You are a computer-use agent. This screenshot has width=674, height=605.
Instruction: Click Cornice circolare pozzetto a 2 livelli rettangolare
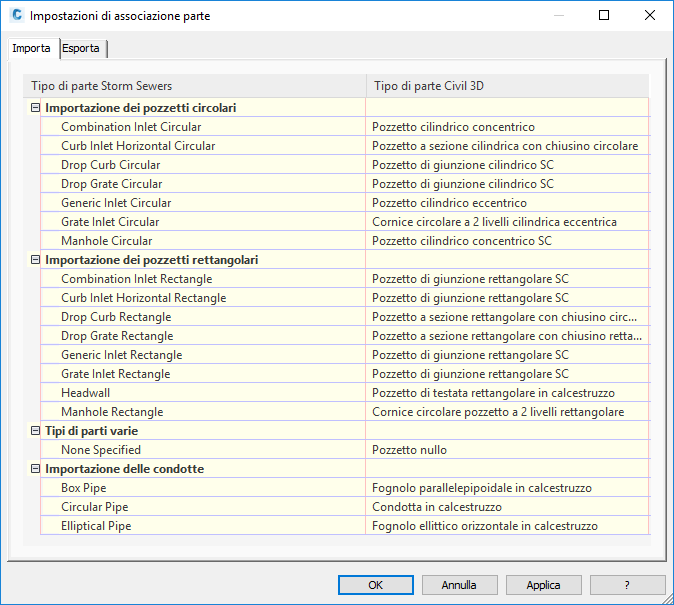(508, 412)
